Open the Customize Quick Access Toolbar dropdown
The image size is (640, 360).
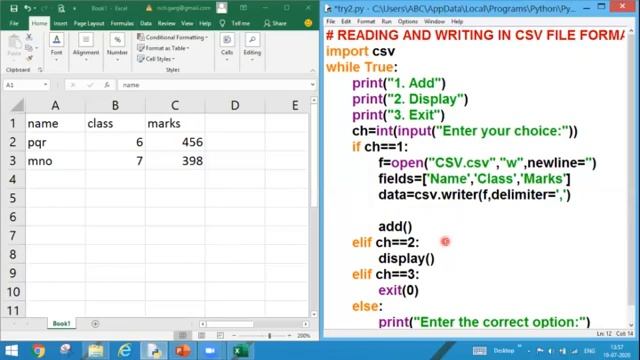pyautogui.click(x=74, y=8)
